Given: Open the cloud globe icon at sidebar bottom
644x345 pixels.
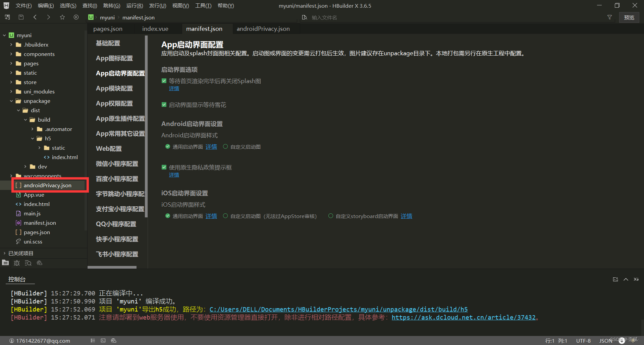Looking at the screenshot, I should click(40, 263).
